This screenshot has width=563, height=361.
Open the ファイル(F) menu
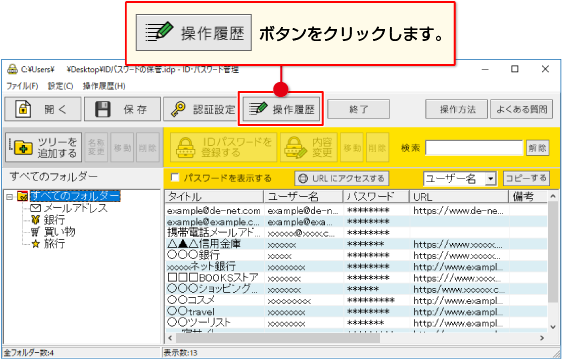[22, 86]
